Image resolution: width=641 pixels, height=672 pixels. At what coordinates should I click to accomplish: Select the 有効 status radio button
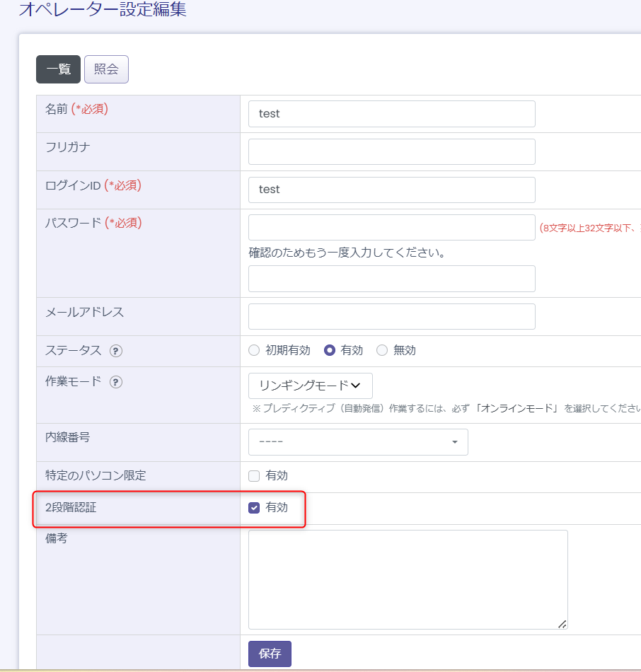coord(330,350)
